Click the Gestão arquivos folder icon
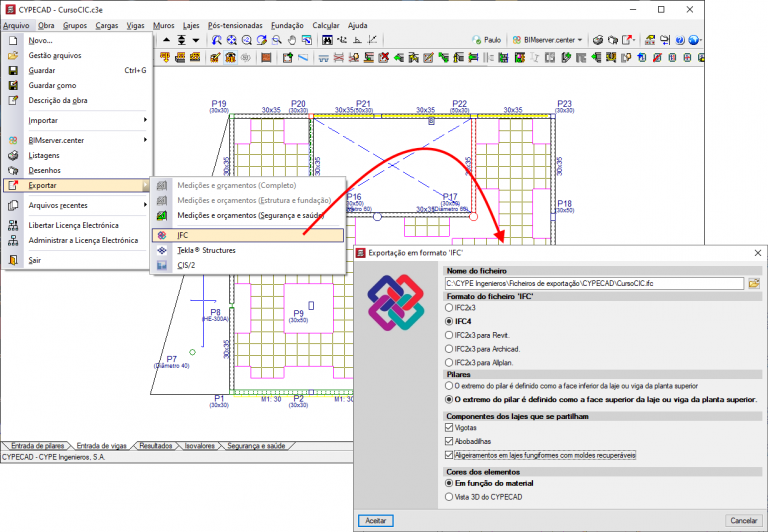This screenshot has height=532, width=768. click(13, 55)
